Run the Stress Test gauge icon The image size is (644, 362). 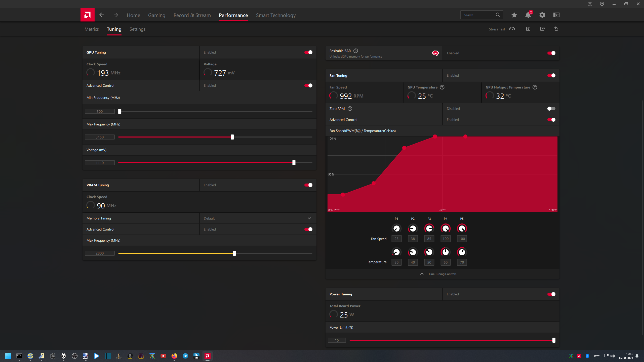point(512,29)
